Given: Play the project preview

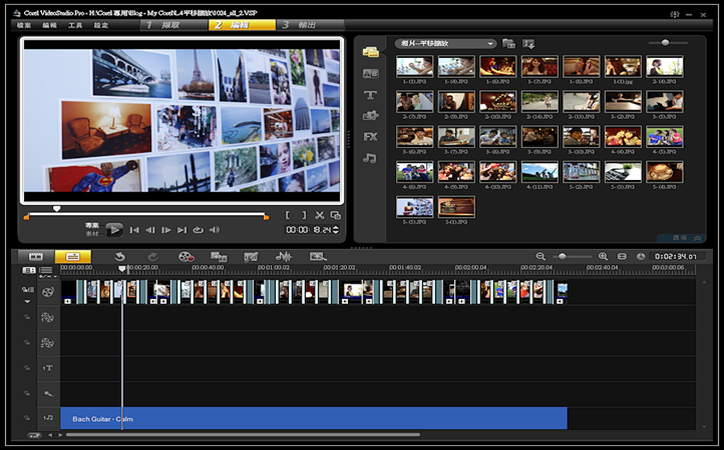Looking at the screenshot, I should [114, 229].
